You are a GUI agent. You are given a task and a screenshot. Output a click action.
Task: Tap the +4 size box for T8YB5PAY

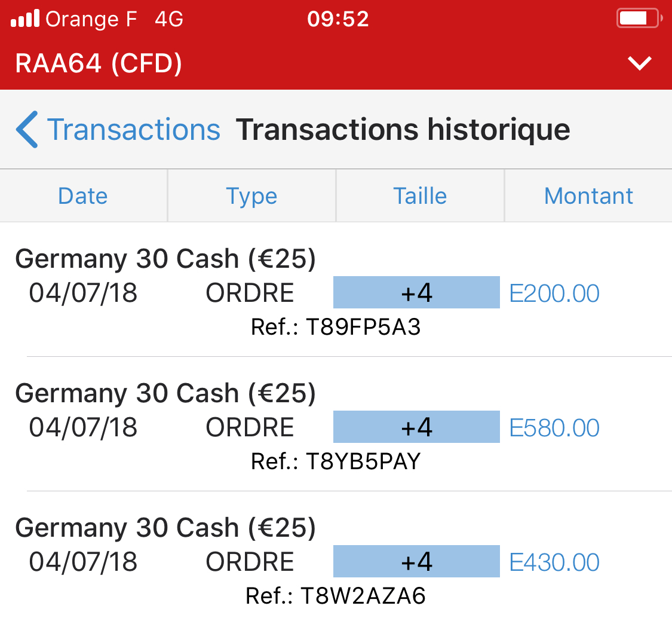tap(416, 427)
